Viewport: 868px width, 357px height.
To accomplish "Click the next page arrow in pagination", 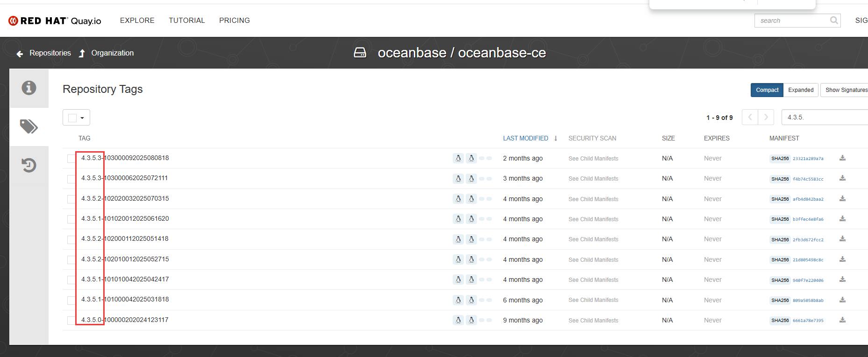I will click(x=766, y=117).
